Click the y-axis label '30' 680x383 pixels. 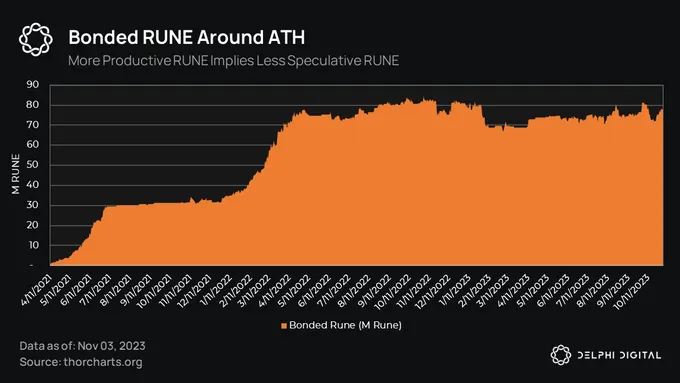click(33, 205)
